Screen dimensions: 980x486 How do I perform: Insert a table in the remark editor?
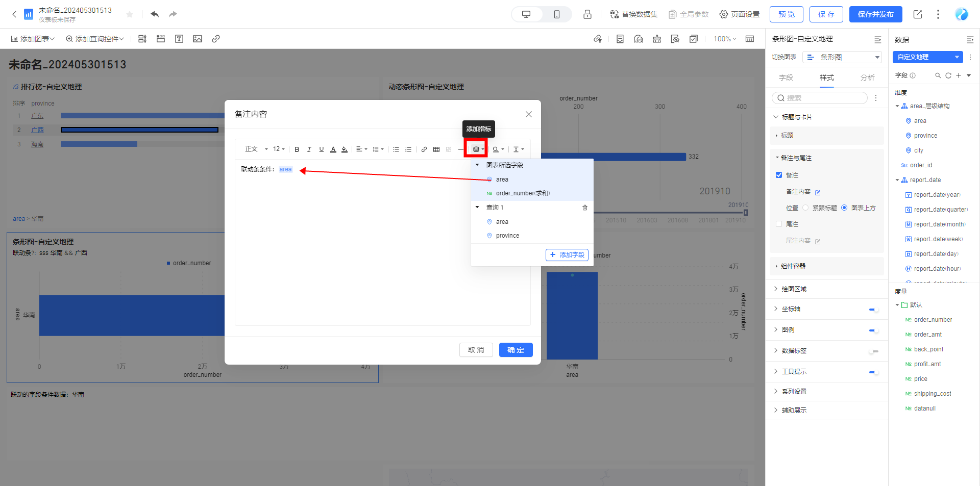tap(436, 149)
